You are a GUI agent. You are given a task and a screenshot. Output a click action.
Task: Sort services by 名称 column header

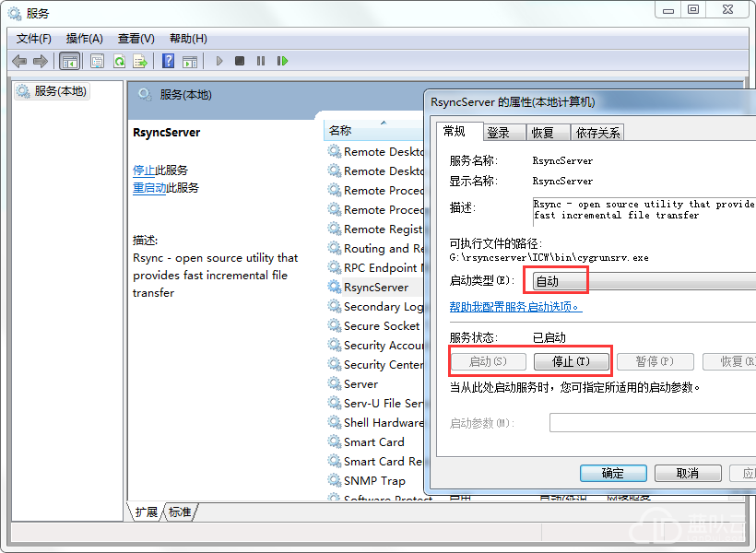(x=373, y=131)
